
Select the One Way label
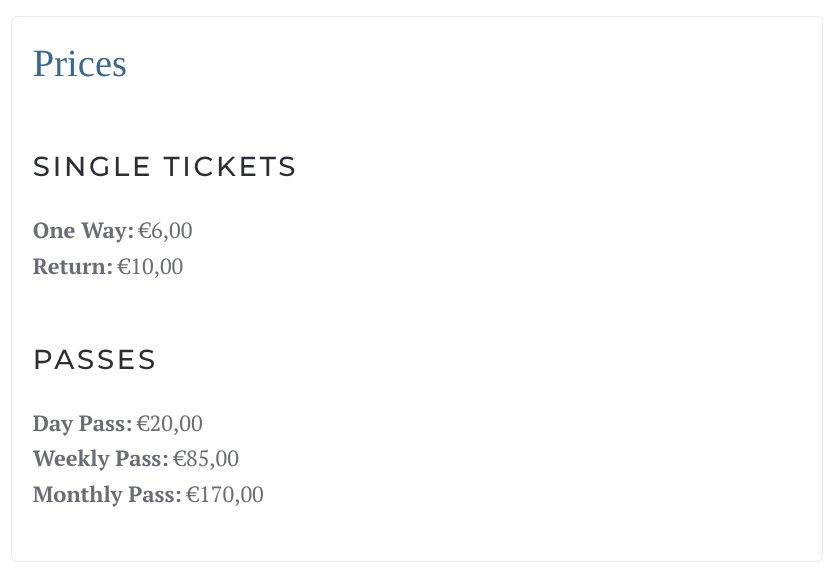click(x=83, y=231)
